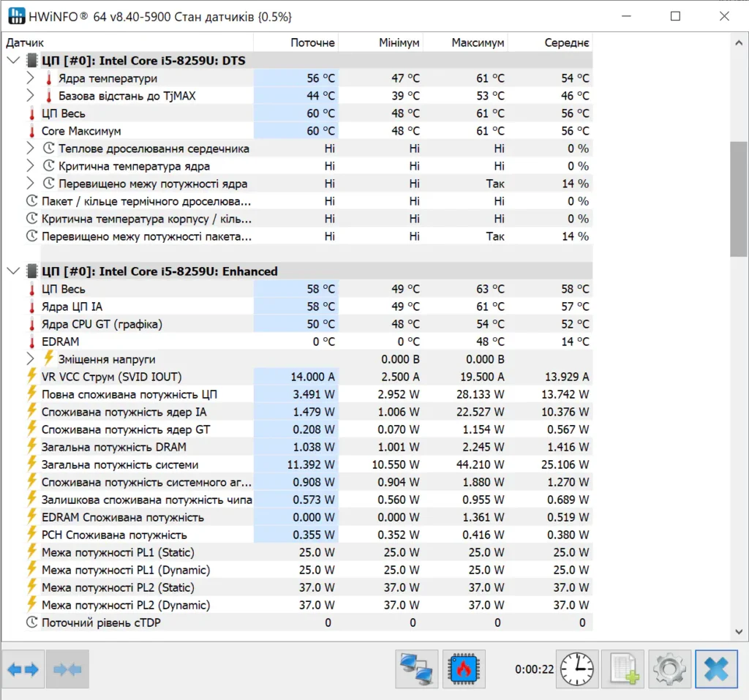Image resolution: width=749 pixels, height=700 pixels.
Task: Click chip icon of the DTS sensor group
Action: pyautogui.click(x=32, y=61)
